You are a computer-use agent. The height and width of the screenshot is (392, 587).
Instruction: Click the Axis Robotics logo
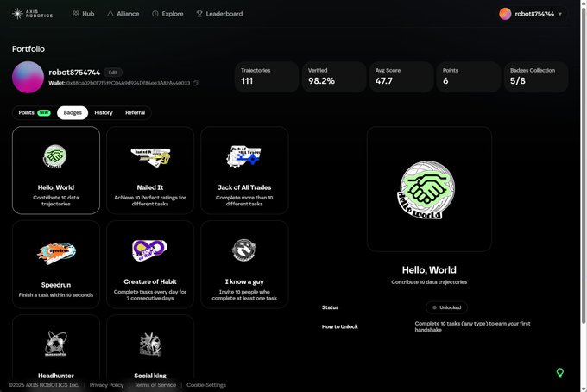[32, 14]
